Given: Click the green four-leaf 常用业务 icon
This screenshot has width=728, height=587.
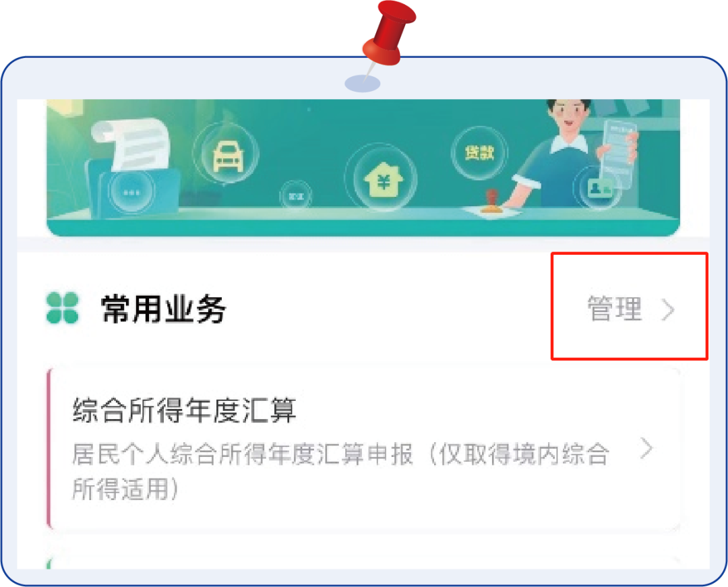Looking at the screenshot, I should 62,307.
